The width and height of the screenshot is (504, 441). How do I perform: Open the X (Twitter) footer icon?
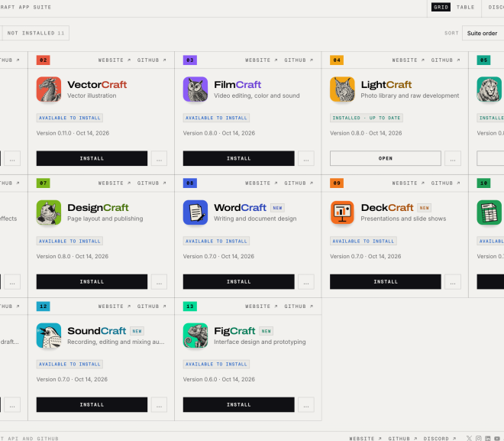click(470, 438)
